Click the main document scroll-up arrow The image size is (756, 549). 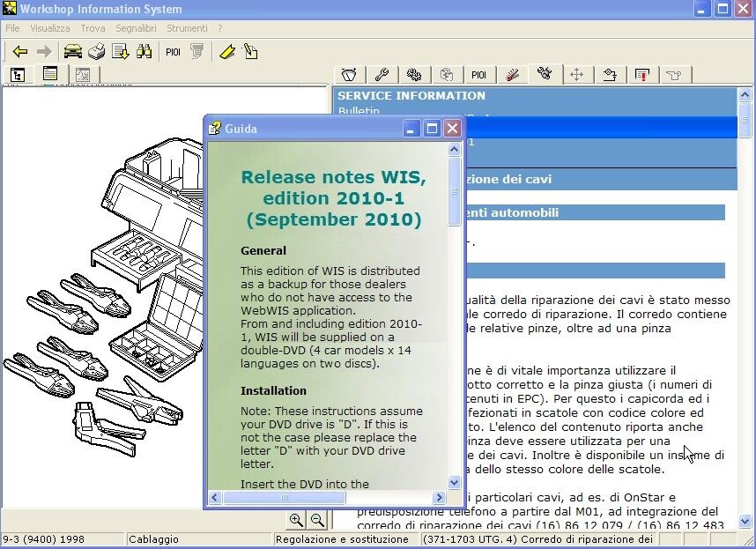point(745,95)
